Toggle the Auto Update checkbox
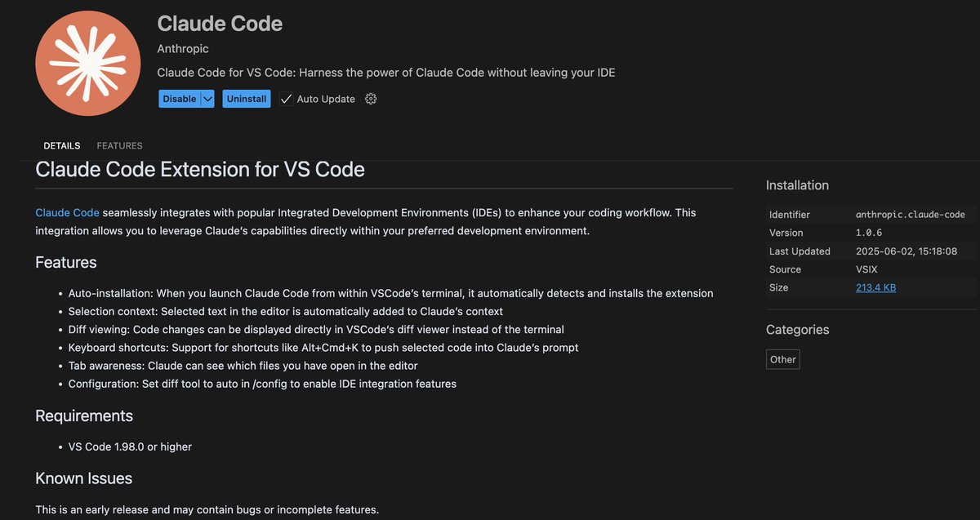 (286, 99)
